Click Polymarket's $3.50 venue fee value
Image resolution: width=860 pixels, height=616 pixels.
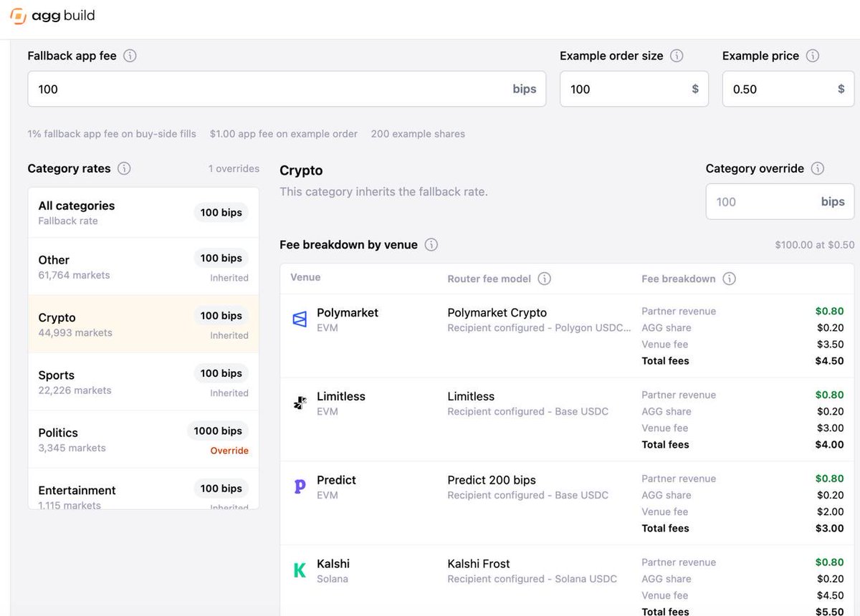coord(830,345)
